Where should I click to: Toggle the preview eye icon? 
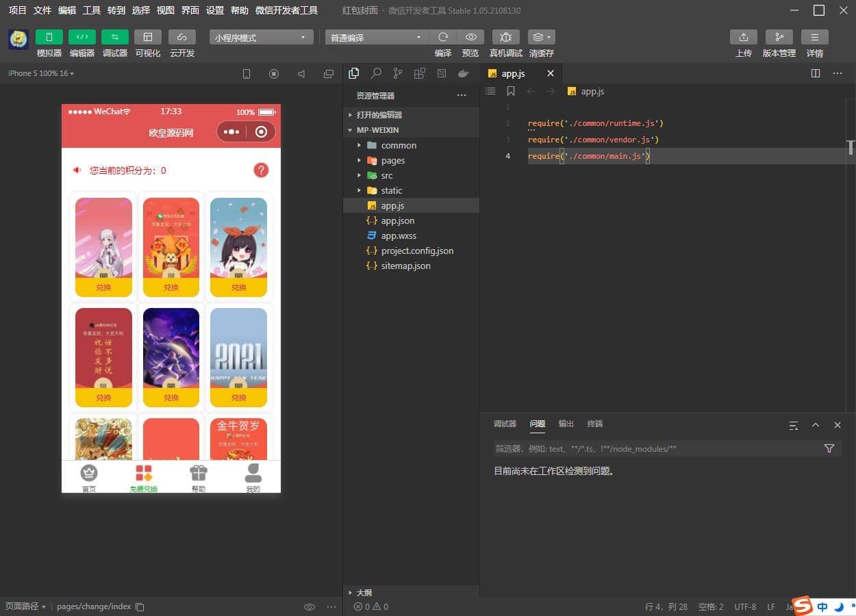470,38
